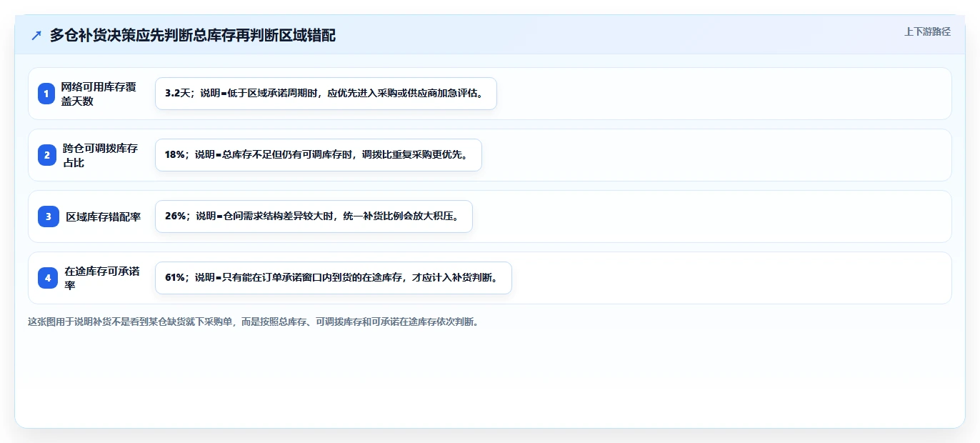This screenshot has width=980, height=443.
Task: Select the label 跨仓可调拨库存占比
Action: pyautogui.click(x=100, y=155)
